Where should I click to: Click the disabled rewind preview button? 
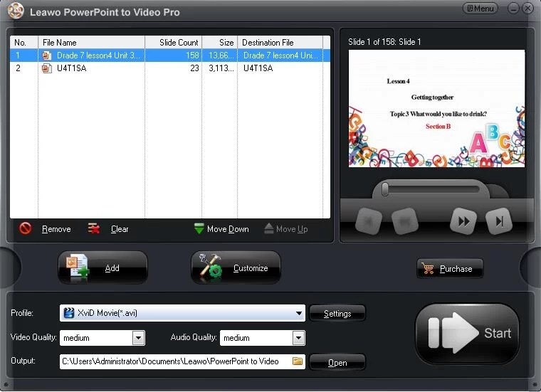pos(405,221)
